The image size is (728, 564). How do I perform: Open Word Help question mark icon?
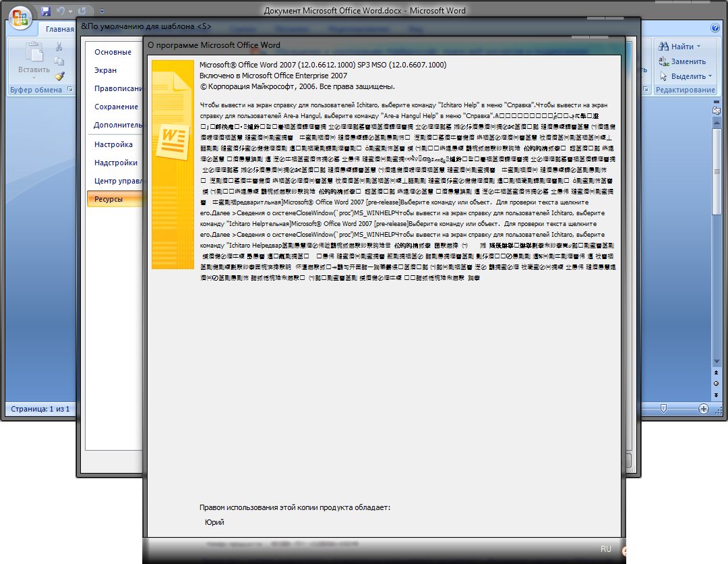point(715,28)
